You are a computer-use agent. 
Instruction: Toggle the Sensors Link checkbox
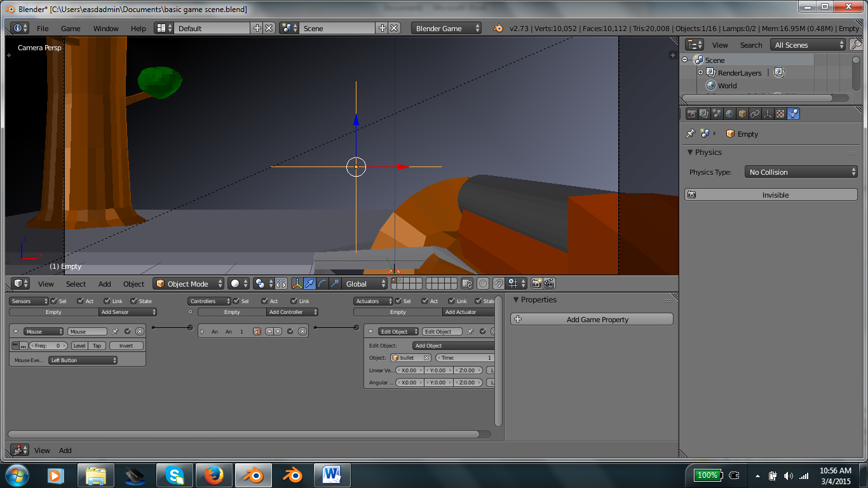pyautogui.click(x=107, y=301)
